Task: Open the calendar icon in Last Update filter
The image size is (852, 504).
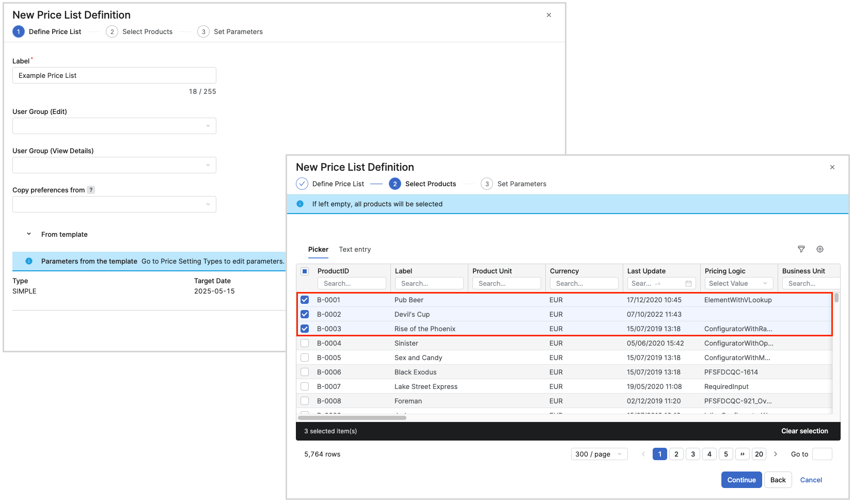Action: point(688,284)
